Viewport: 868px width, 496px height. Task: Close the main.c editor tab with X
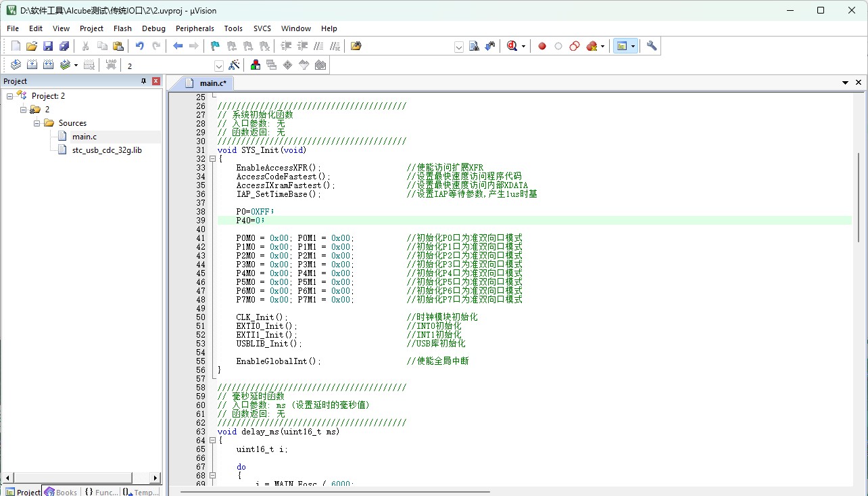(x=859, y=83)
